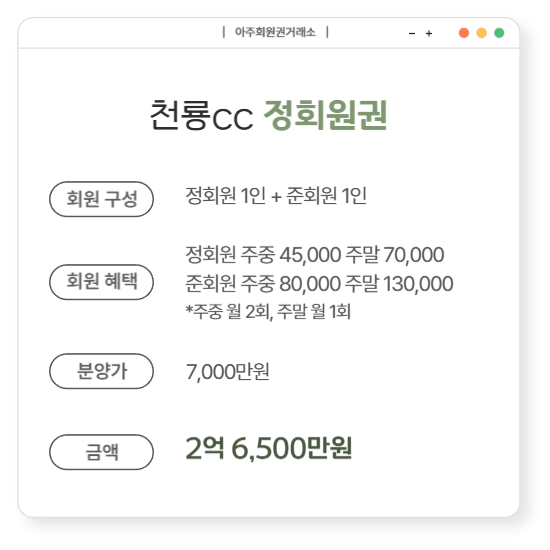Click the green 정회원권 heading
The width and height of the screenshot is (550, 550).
point(325,115)
